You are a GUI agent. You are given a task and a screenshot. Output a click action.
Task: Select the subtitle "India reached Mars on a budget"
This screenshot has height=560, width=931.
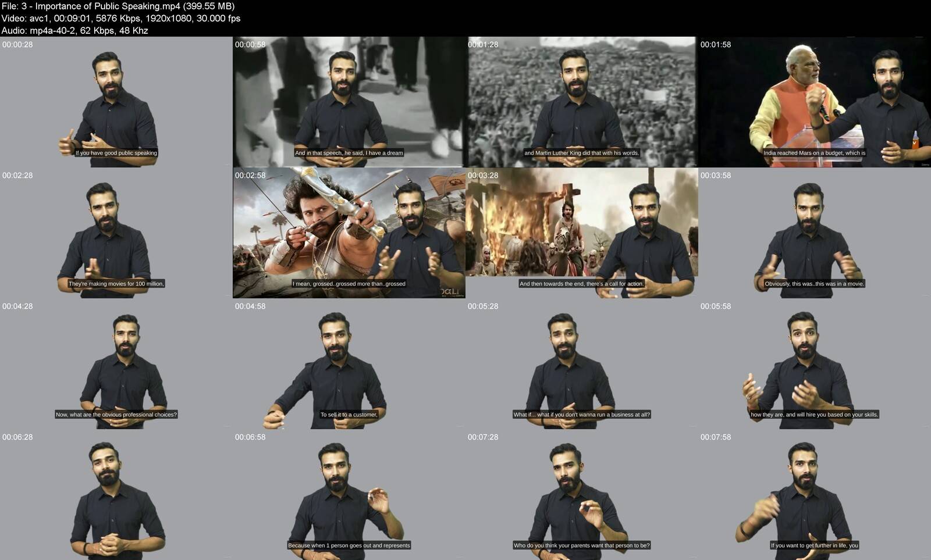tap(815, 153)
